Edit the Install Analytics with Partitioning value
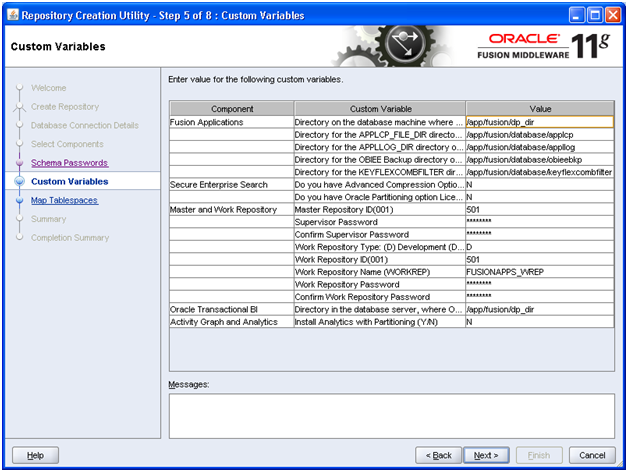 [x=540, y=322]
